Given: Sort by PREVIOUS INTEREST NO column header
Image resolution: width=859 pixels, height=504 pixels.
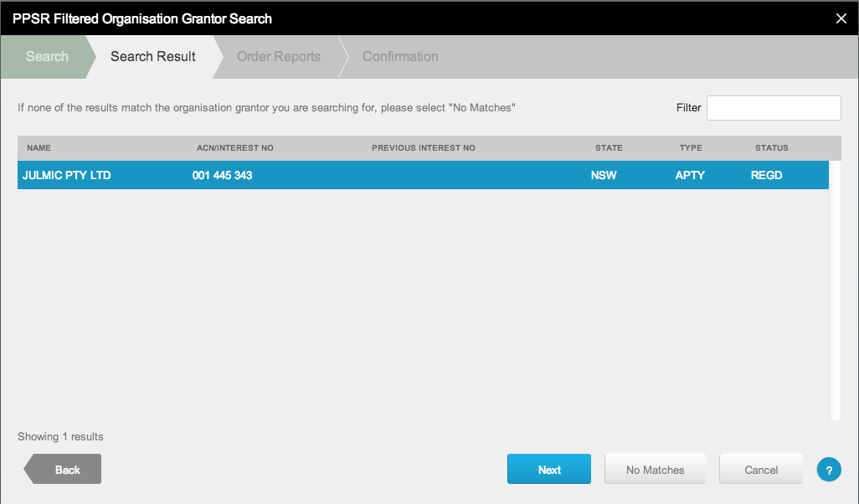Looking at the screenshot, I should (424, 148).
